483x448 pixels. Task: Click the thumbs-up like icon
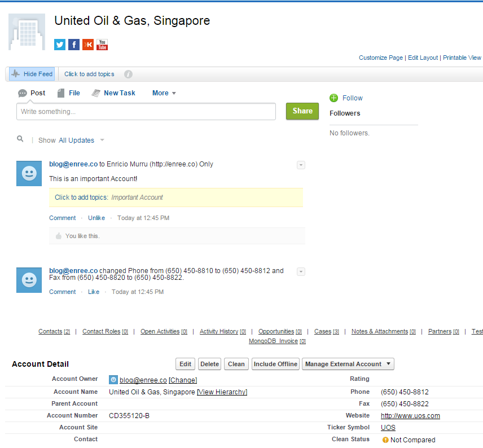pos(59,236)
